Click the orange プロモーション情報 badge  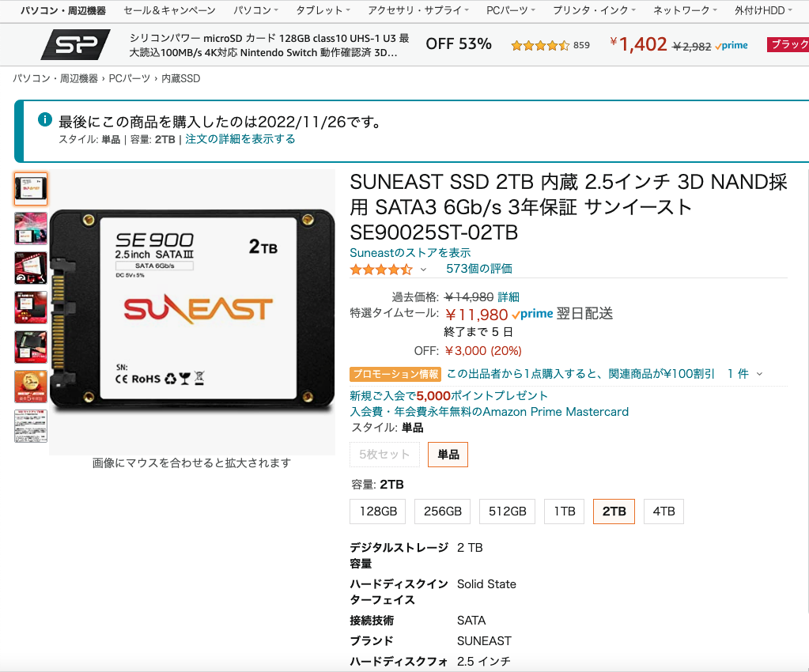(x=395, y=374)
